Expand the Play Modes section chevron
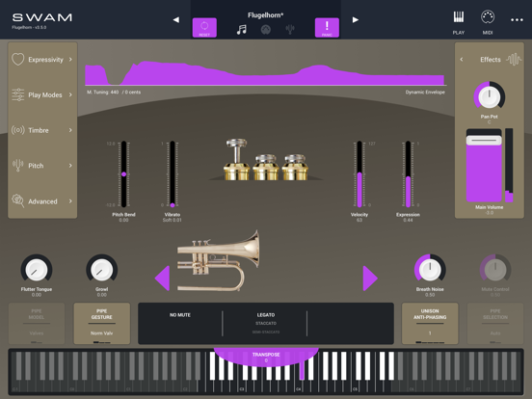This screenshot has height=399, width=532. (x=70, y=94)
